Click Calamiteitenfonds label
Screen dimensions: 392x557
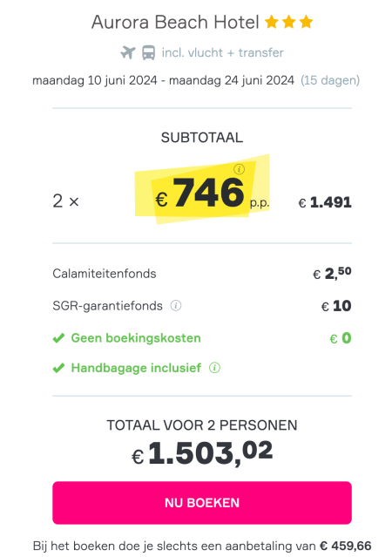point(105,274)
